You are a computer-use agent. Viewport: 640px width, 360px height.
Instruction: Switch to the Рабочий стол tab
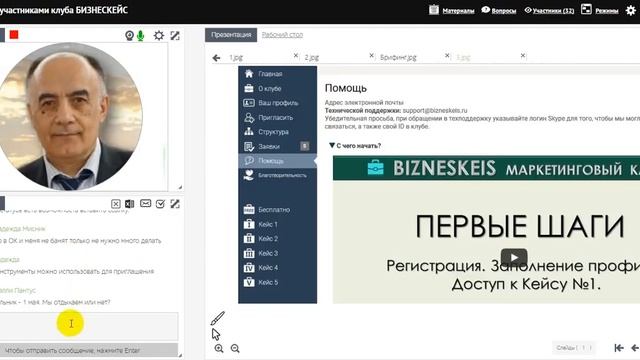click(282, 35)
